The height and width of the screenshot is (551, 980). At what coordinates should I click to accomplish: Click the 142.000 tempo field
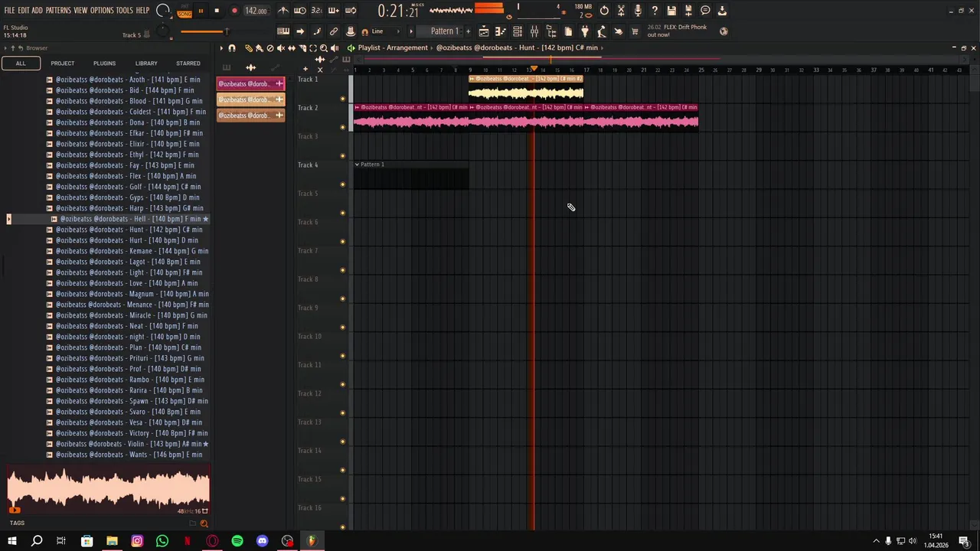click(x=256, y=11)
